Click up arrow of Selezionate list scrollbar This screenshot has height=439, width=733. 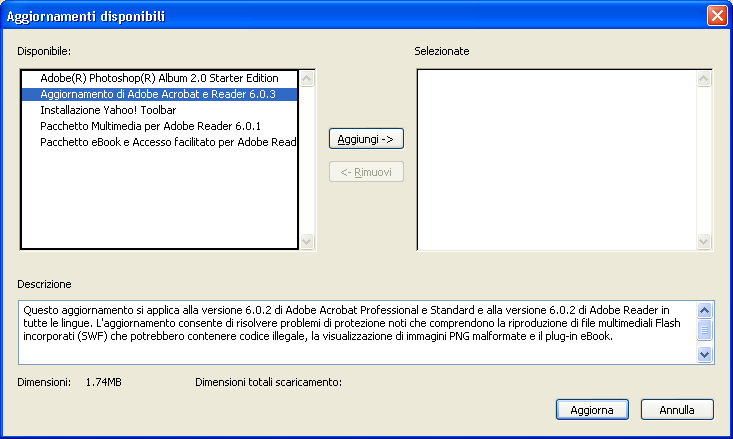[705, 77]
